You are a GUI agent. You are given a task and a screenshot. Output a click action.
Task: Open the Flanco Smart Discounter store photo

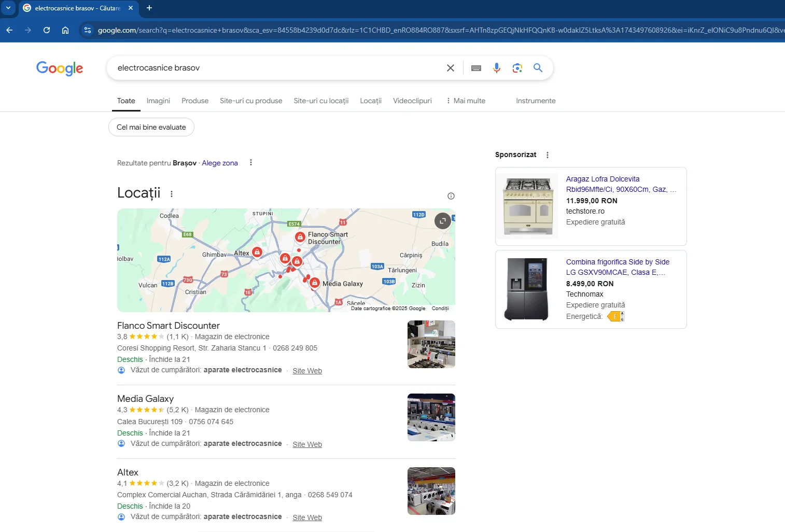[x=431, y=344]
